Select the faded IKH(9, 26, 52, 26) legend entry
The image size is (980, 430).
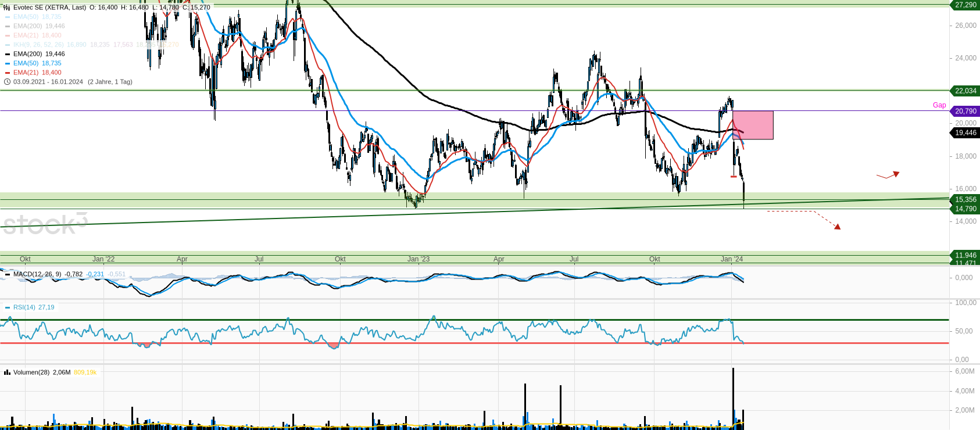click(x=38, y=45)
